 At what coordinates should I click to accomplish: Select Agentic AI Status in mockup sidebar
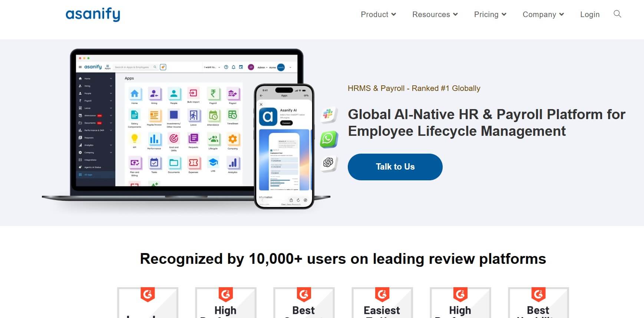(90, 167)
